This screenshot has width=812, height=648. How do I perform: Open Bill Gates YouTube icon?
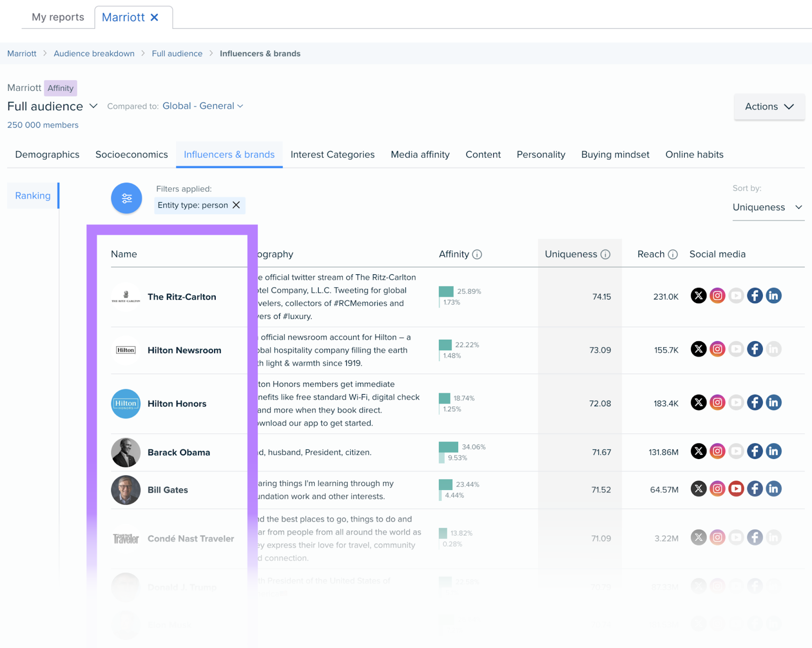click(736, 489)
